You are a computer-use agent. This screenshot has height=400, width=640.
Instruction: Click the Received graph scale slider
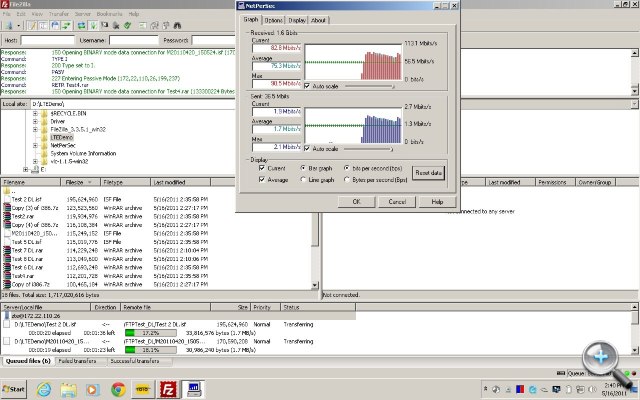click(370, 86)
